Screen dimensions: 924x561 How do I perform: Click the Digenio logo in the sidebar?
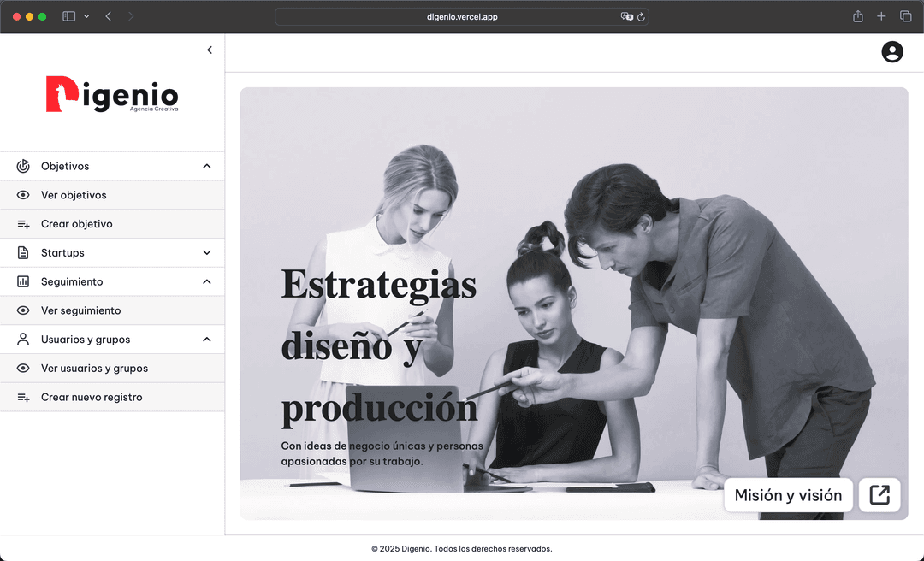tap(112, 95)
